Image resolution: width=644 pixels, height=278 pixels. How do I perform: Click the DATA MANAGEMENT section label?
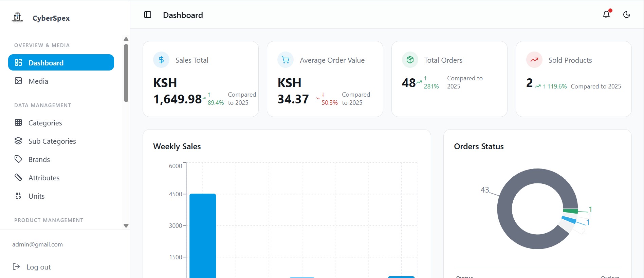click(43, 105)
